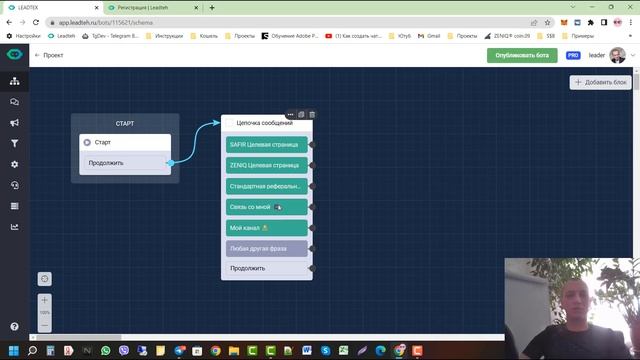
Task: Open the analytics chart sidebar icon
Action: 15,227
